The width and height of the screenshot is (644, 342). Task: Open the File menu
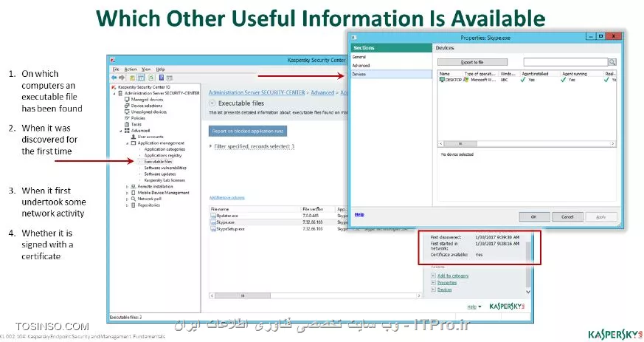[x=116, y=69]
